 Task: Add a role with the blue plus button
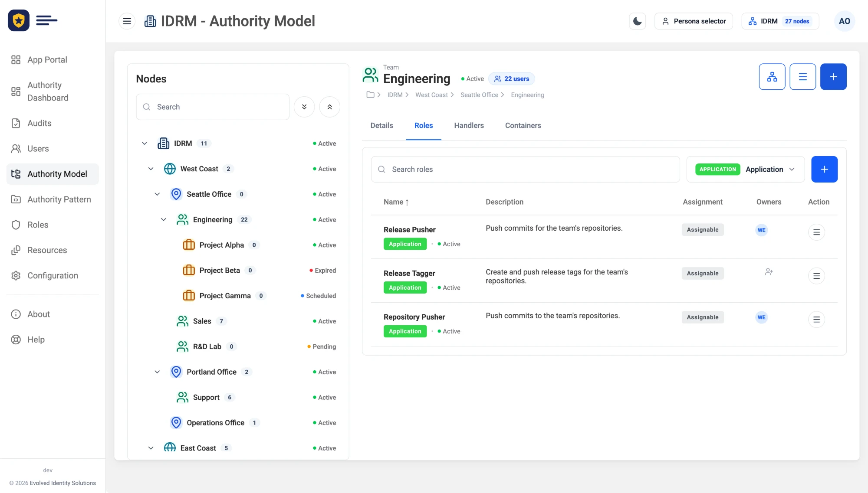pos(824,170)
